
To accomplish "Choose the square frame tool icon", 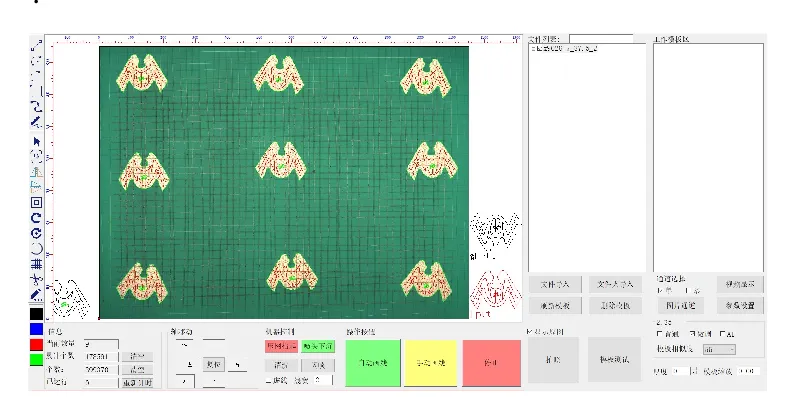I will 37,202.
